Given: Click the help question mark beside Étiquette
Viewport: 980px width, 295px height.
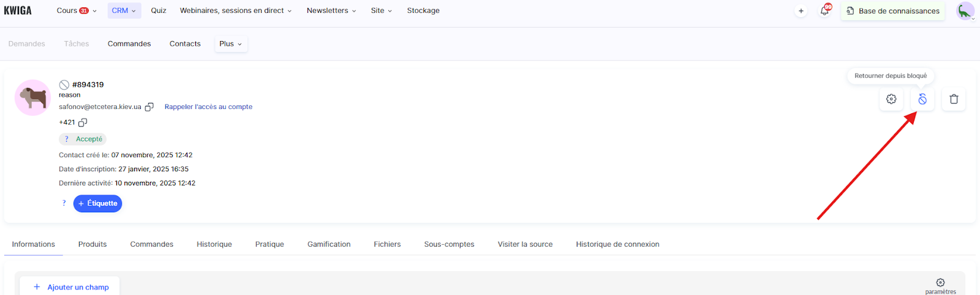Looking at the screenshot, I should click(64, 203).
